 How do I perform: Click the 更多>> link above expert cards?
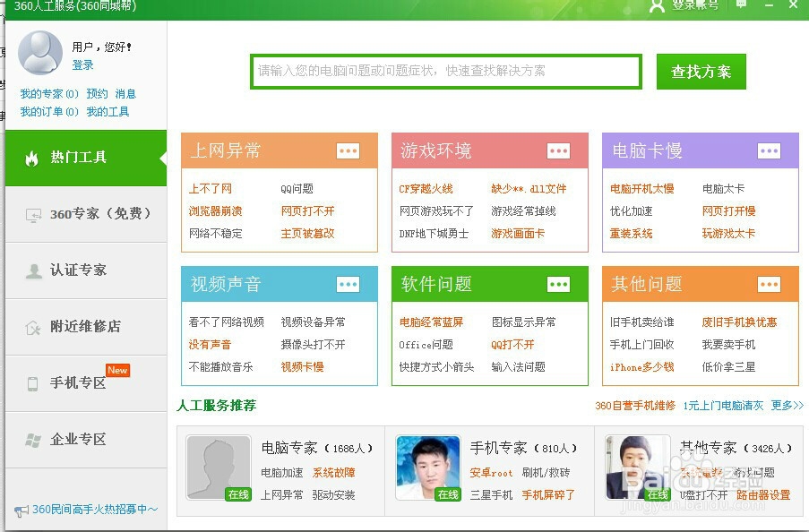click(x=787, y=406)
